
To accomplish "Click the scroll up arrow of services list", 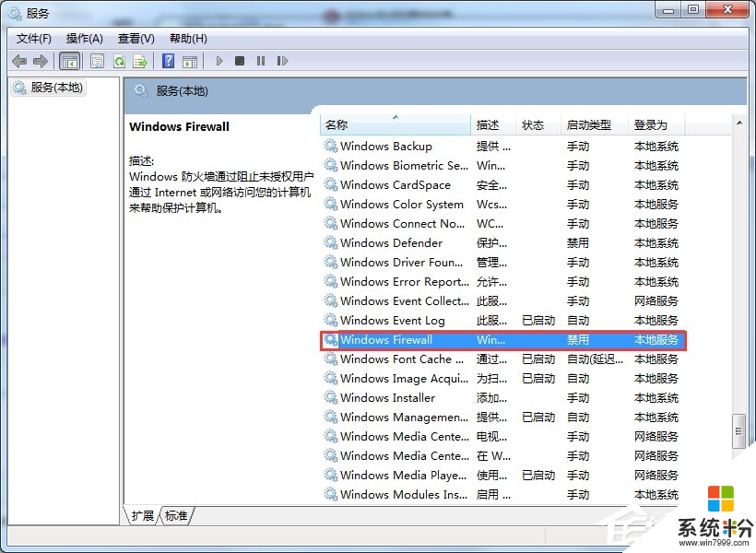I will point(739,123).
